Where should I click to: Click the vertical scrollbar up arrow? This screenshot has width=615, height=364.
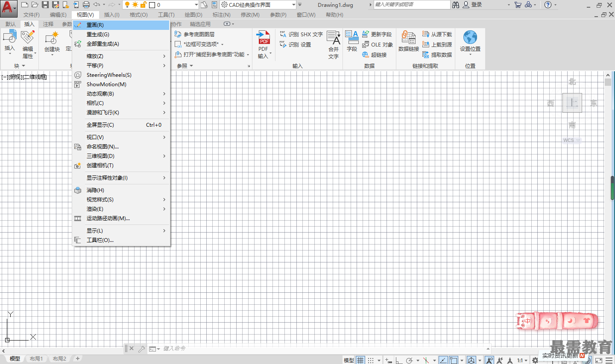pos(608,75)
